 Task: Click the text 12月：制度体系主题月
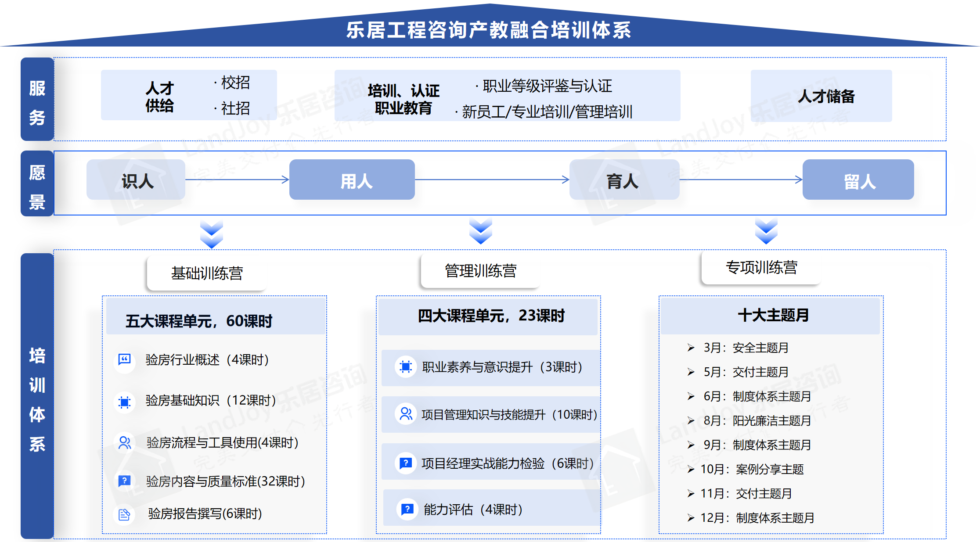[757, 518]
